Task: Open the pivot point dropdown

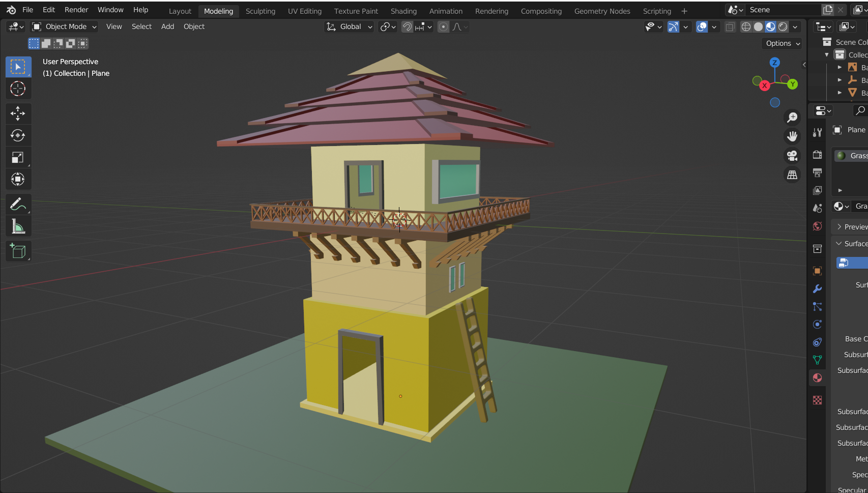Action: pyautogui.click(x=388, y=27)
